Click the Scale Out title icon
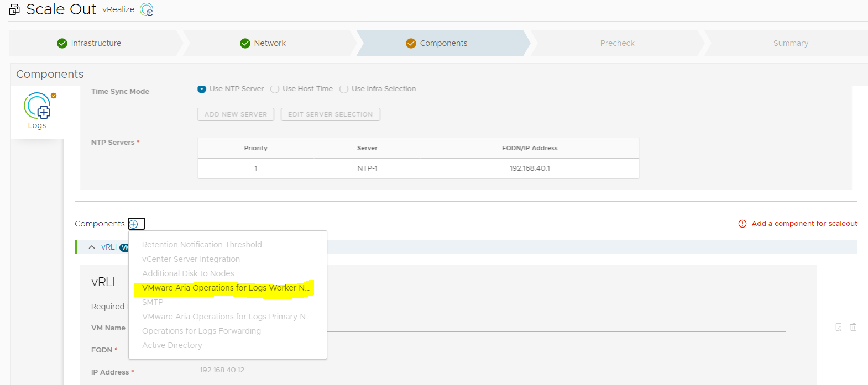The width and height of the screenshot is (868, 385). point(14,9)
